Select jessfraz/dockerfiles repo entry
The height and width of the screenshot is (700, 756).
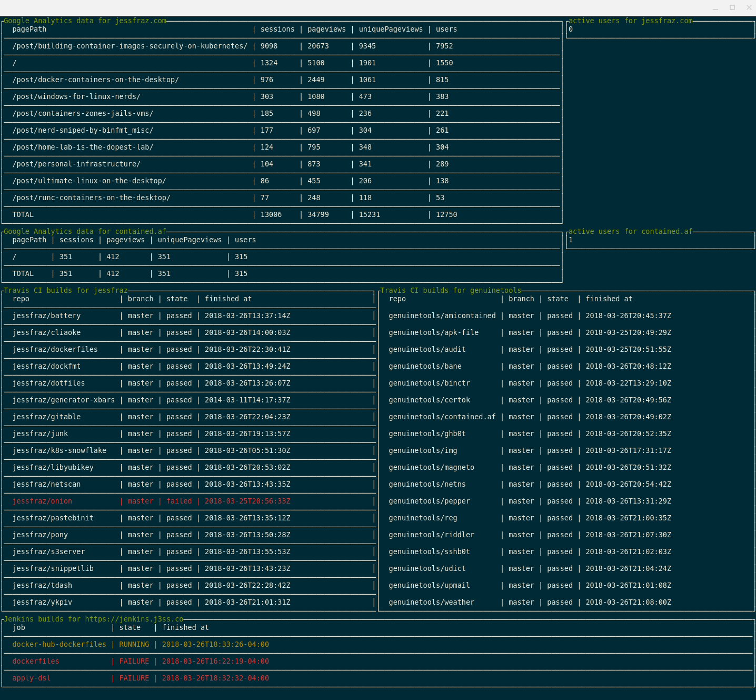[x=55, y=350]
